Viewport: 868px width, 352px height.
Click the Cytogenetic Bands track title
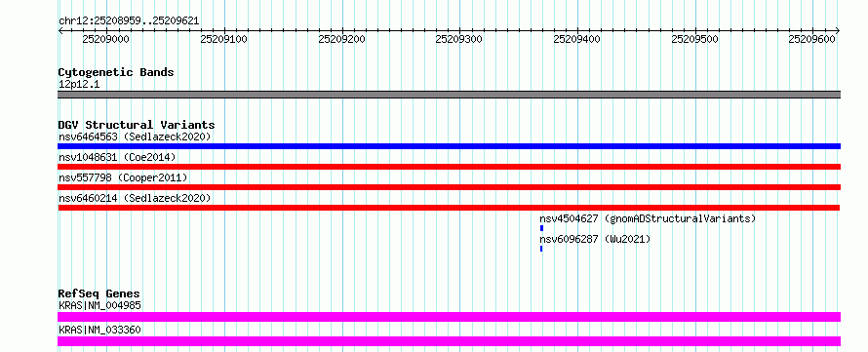(x=116, y=72)
